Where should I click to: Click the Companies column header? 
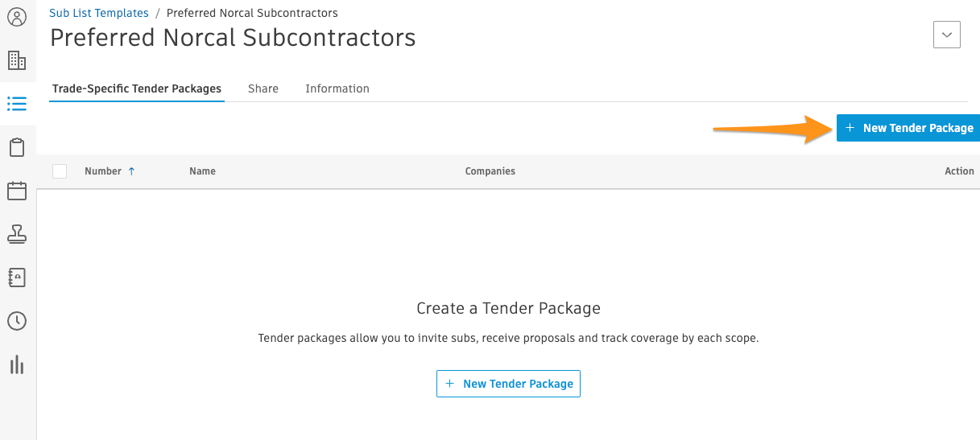[490, 171]
